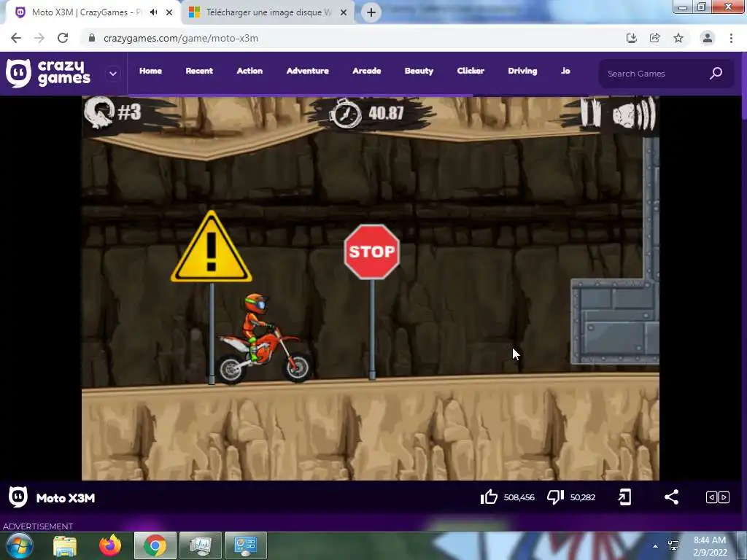
Task: Click the install app icon in address bar
Action: click(x=632, y=38)
